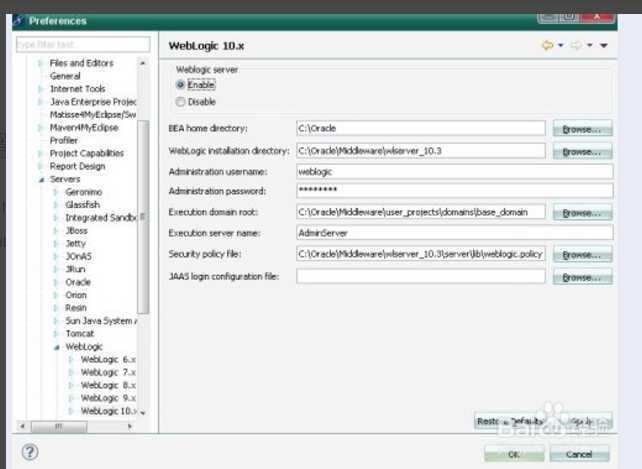Click the Execution domain root field

pos(420,212)
